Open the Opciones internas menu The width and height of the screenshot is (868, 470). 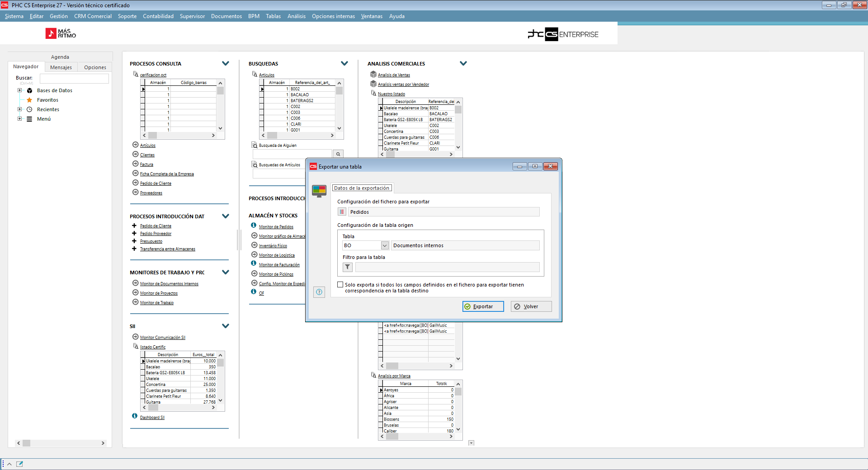(x=333, y=16)
